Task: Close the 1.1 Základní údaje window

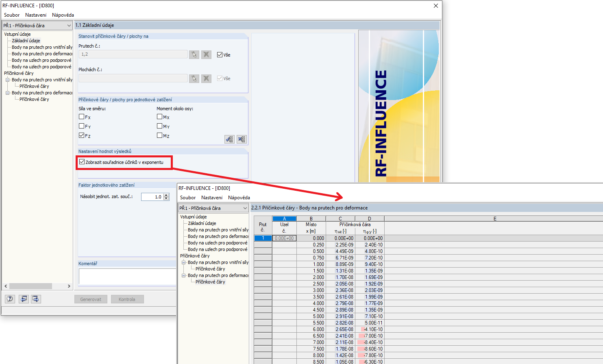Action: [436, 6]
